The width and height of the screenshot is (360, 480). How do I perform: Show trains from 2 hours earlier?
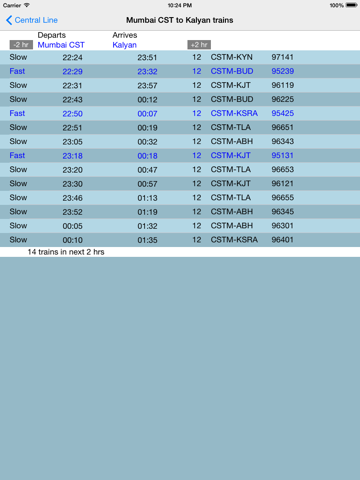click(21, 45)
